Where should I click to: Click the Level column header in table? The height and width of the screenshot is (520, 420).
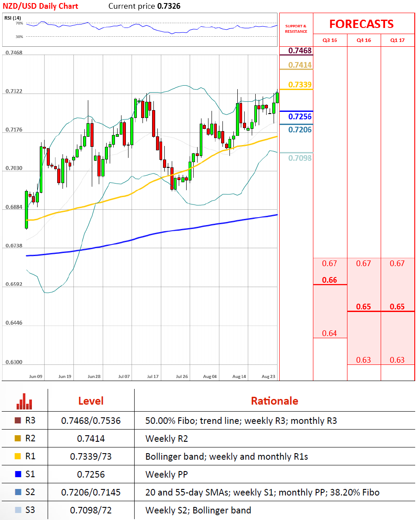[x=90, y=401]
